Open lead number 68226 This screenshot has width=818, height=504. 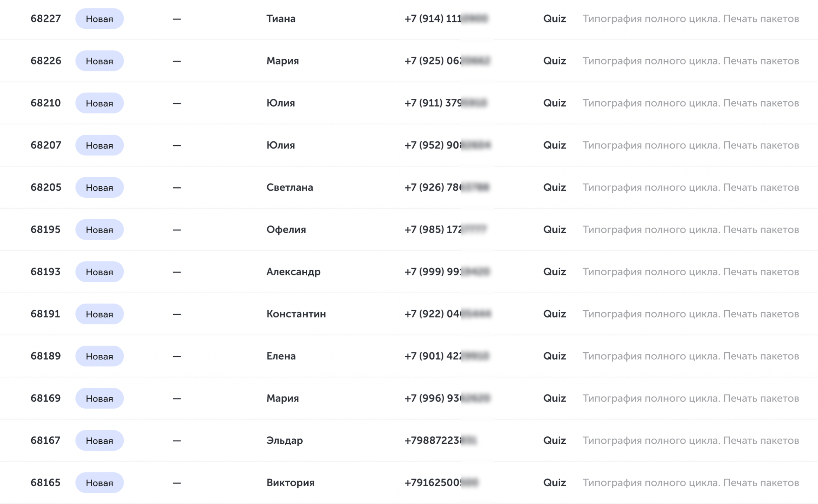pyautogui.click(x=46, y=61)
